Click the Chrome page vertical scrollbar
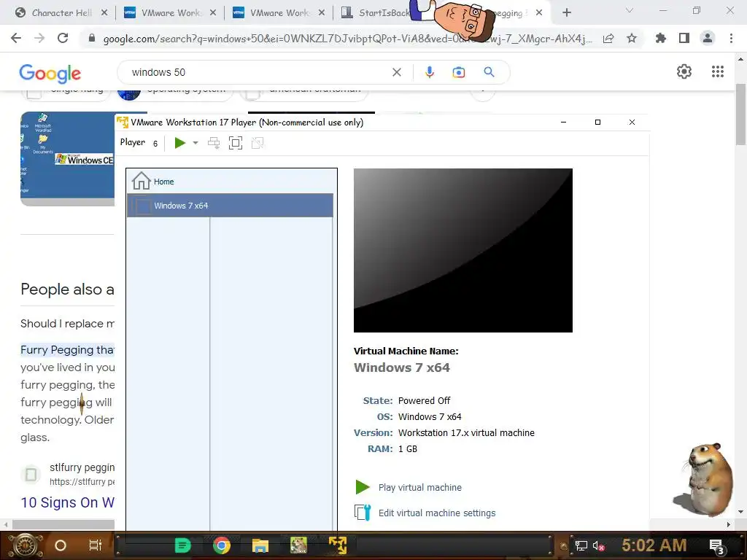The image size is (747, 560). 740,114
